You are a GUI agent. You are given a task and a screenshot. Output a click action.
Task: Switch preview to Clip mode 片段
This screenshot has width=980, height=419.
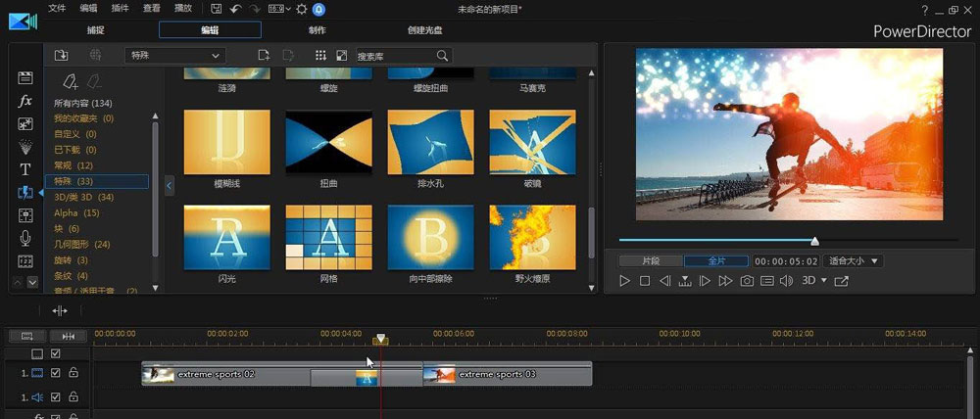(x=652, y=261)
